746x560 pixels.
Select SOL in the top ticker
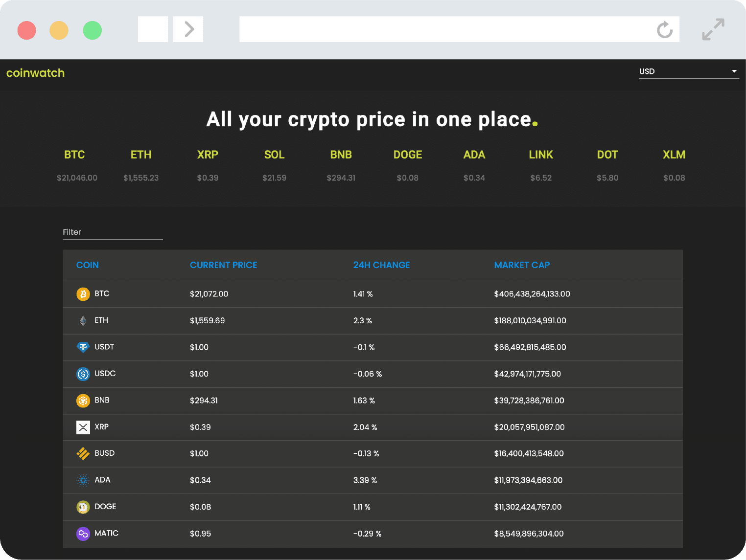274,155
